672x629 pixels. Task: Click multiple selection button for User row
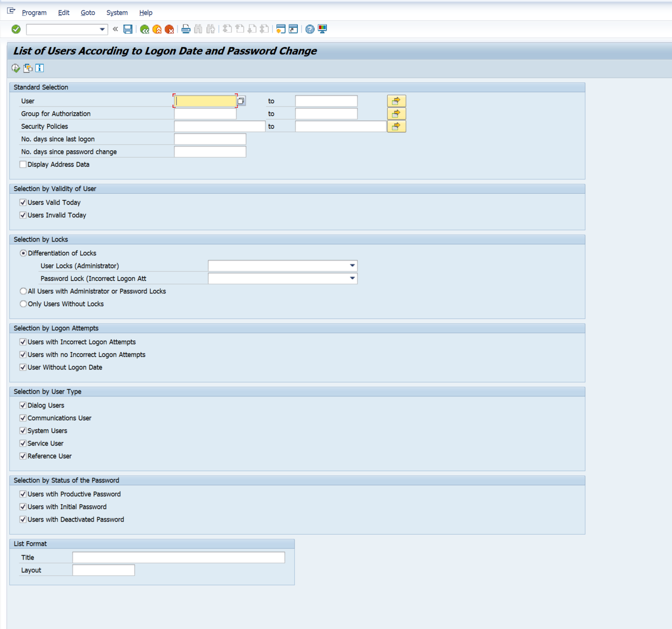(396, 101)
